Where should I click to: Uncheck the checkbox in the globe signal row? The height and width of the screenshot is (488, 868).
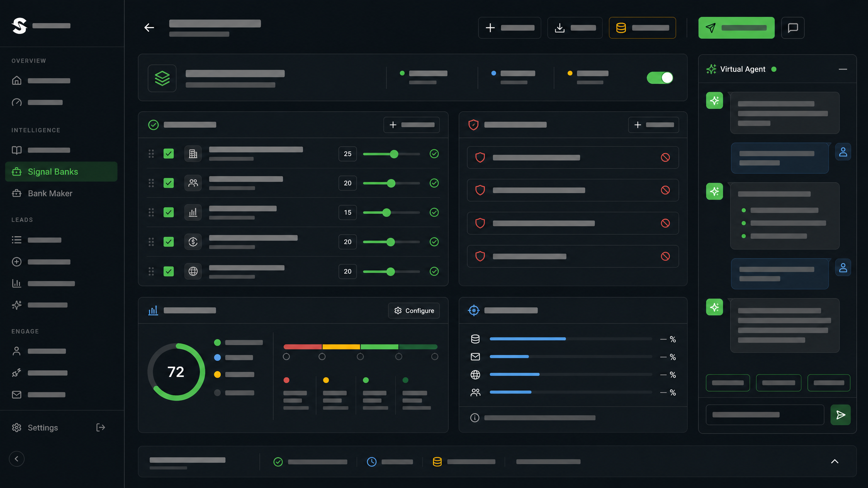[169, 271]
